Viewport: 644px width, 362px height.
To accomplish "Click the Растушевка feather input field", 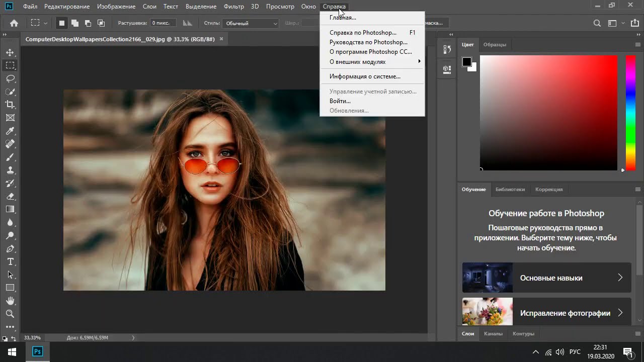I will pos(164,23).
